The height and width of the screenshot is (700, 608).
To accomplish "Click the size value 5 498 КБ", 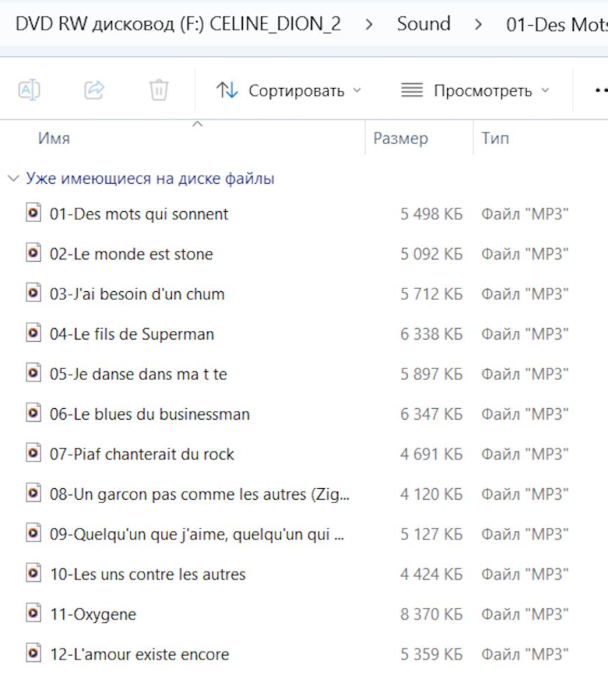I will [431, 214].
